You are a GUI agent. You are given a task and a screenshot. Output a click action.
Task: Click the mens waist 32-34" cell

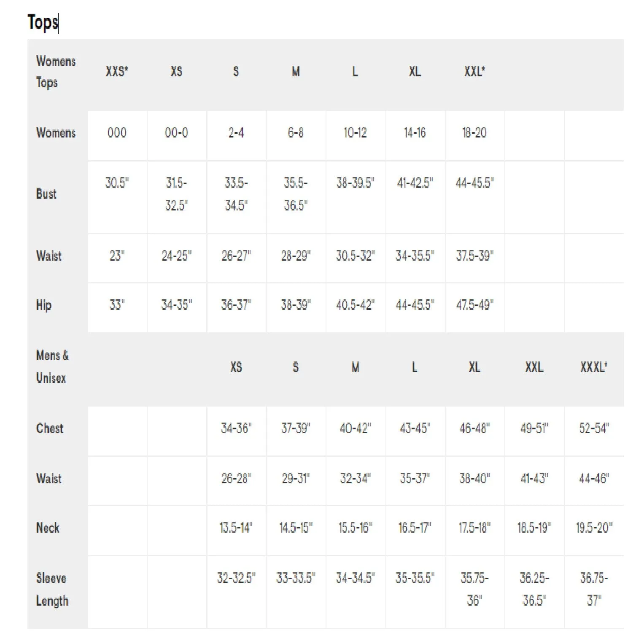click(355, 478)
